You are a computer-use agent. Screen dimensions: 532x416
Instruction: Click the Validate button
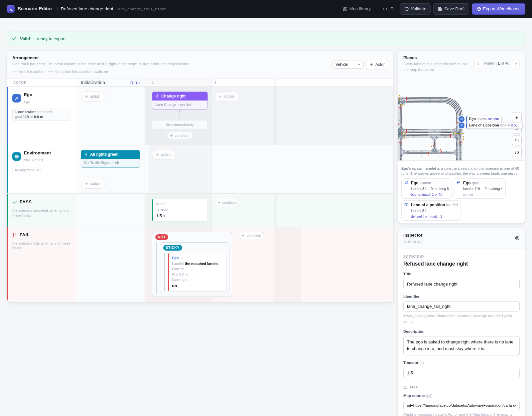pos(415,9)
